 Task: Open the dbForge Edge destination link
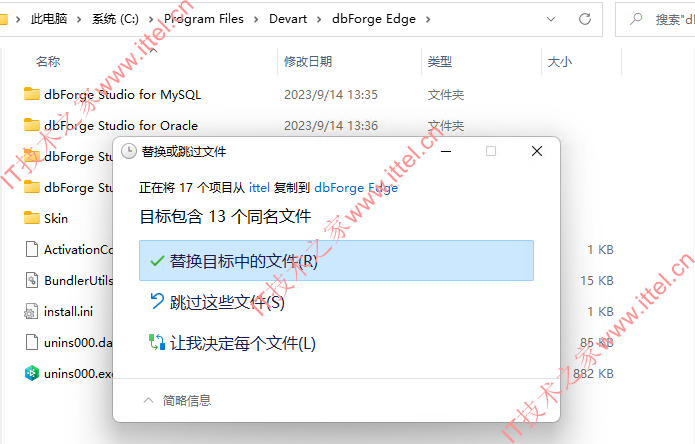[356, 188]
